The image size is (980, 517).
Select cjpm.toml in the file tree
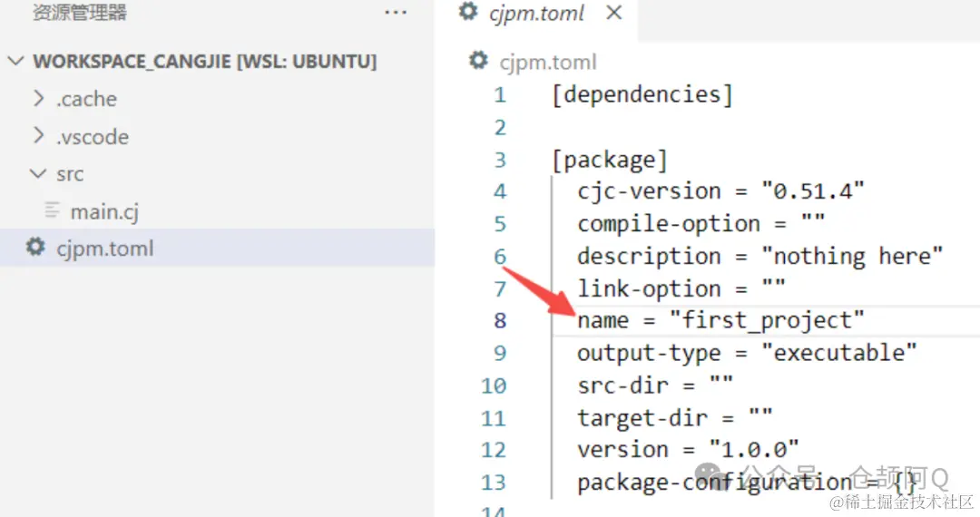[217, 248]
